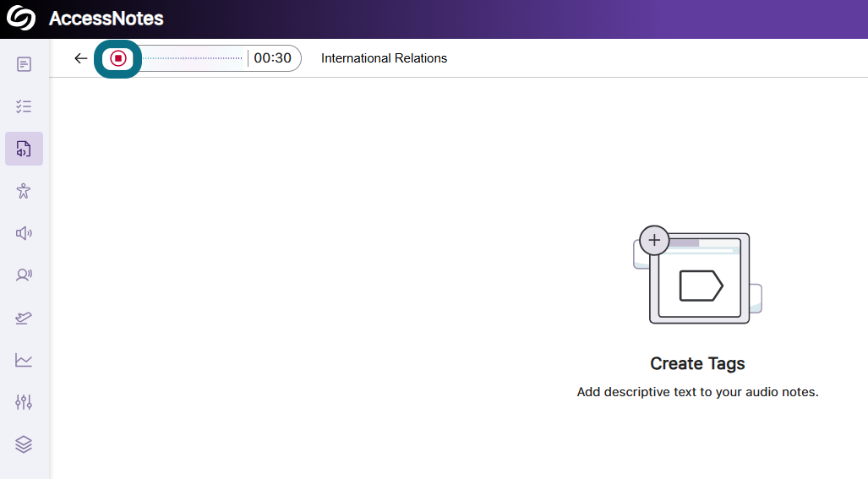Click the AccessNotes swirl logo
Screen dimensions: 868x479
pyautogui.click(x=21, y=19)
